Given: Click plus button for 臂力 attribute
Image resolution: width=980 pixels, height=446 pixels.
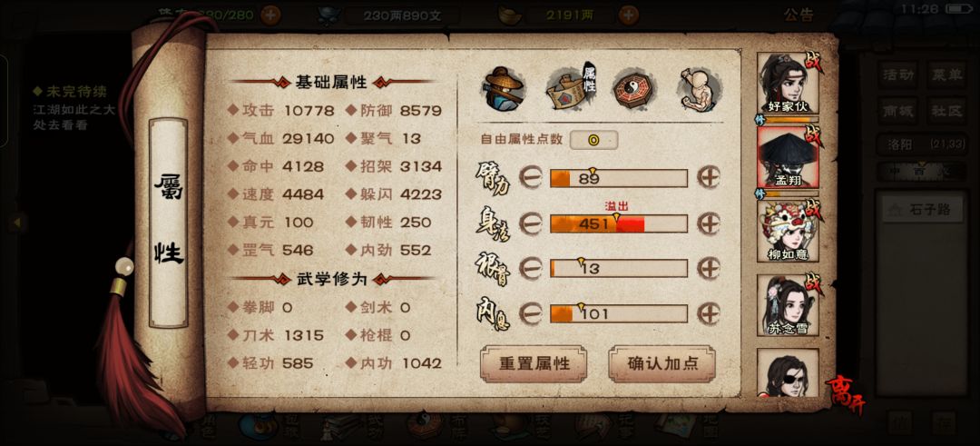Looking at the screenshot, I should [708, 178].
